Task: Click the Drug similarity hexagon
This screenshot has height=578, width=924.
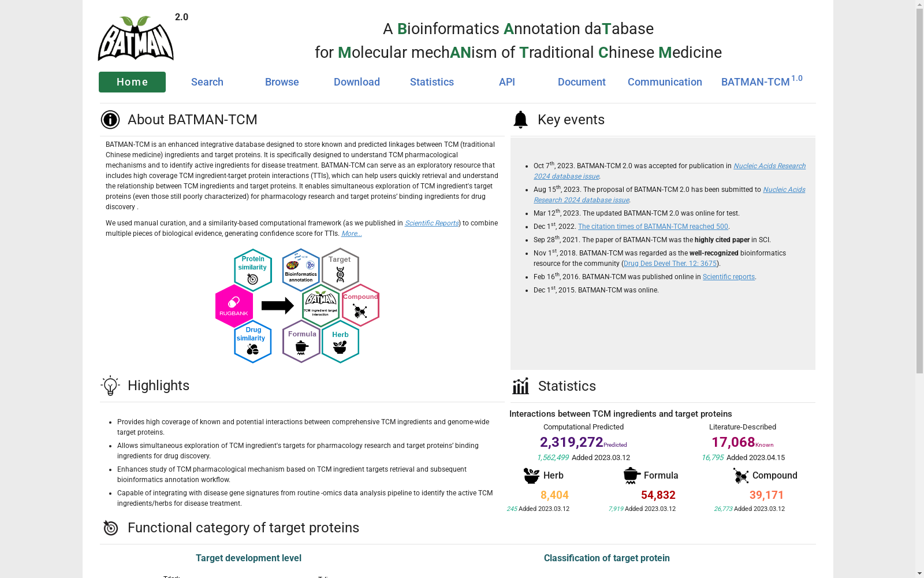Action: [x=253, y=342]
